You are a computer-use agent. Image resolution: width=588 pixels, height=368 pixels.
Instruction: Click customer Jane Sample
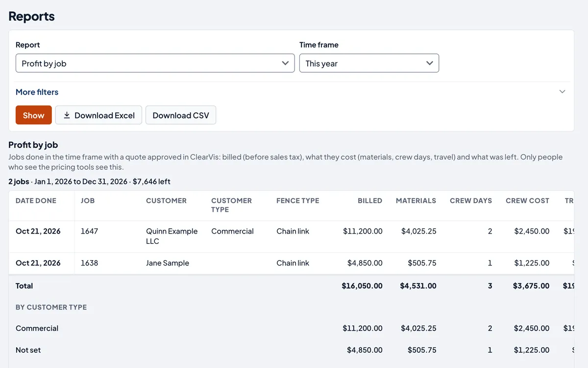(x=168, y=263)
